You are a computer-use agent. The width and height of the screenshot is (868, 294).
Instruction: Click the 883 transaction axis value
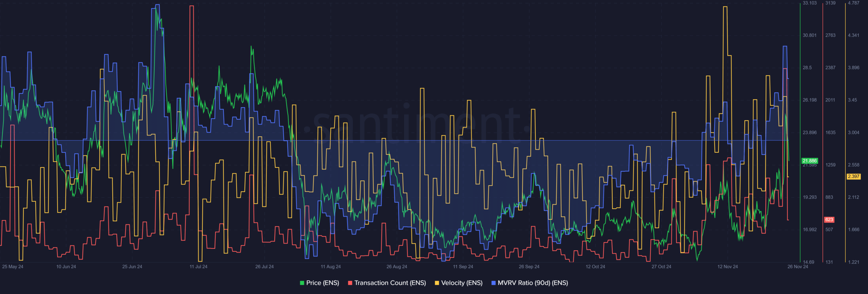(x=829, y=197)
